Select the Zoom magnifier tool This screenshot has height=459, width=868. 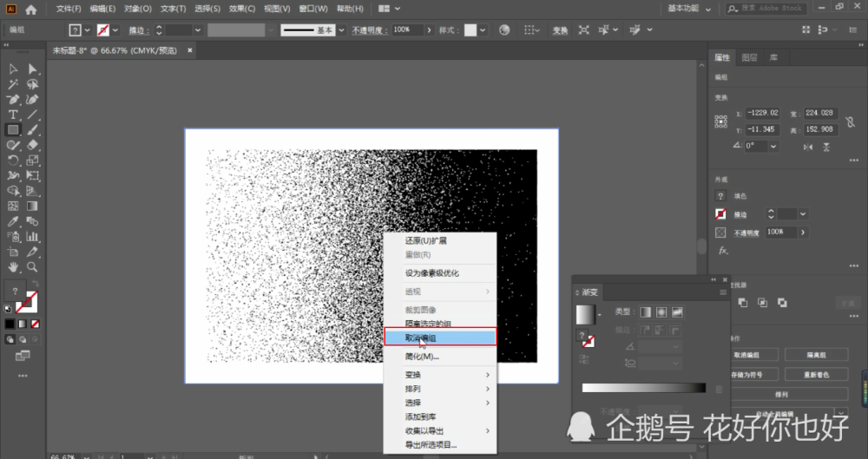32,267
